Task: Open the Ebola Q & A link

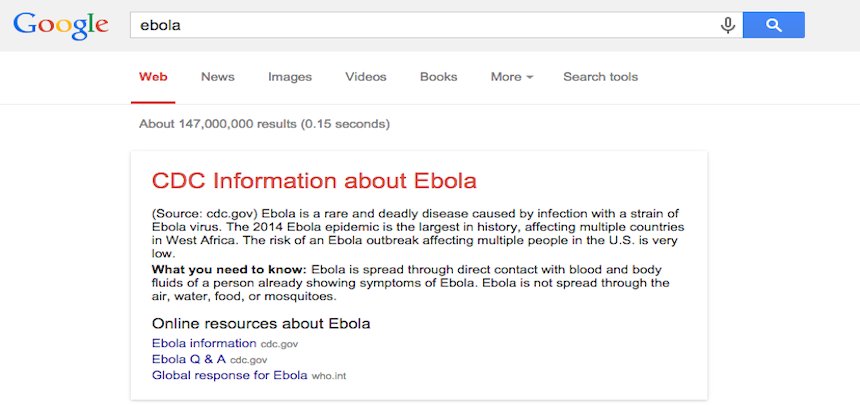Action: 189,359
